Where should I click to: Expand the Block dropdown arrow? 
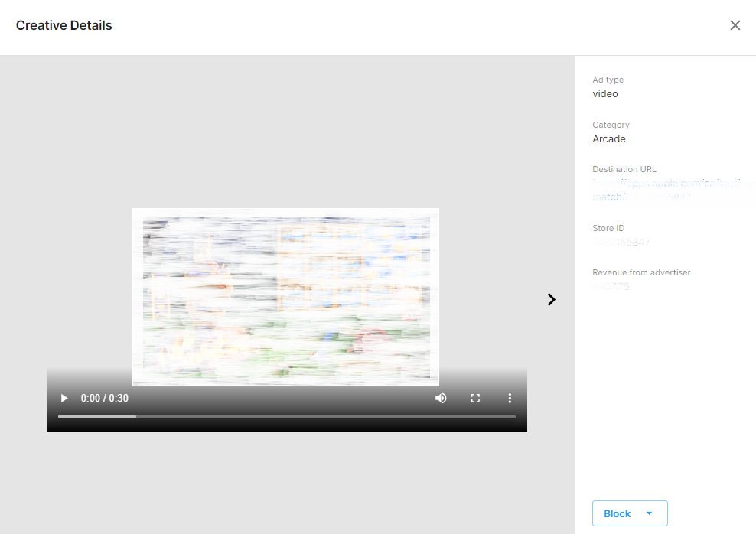click(650, 513)
